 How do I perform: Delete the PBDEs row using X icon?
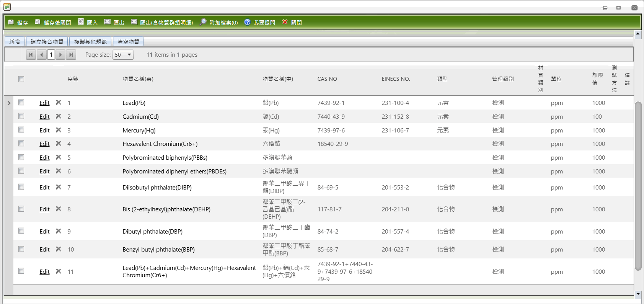coord(59,171)
